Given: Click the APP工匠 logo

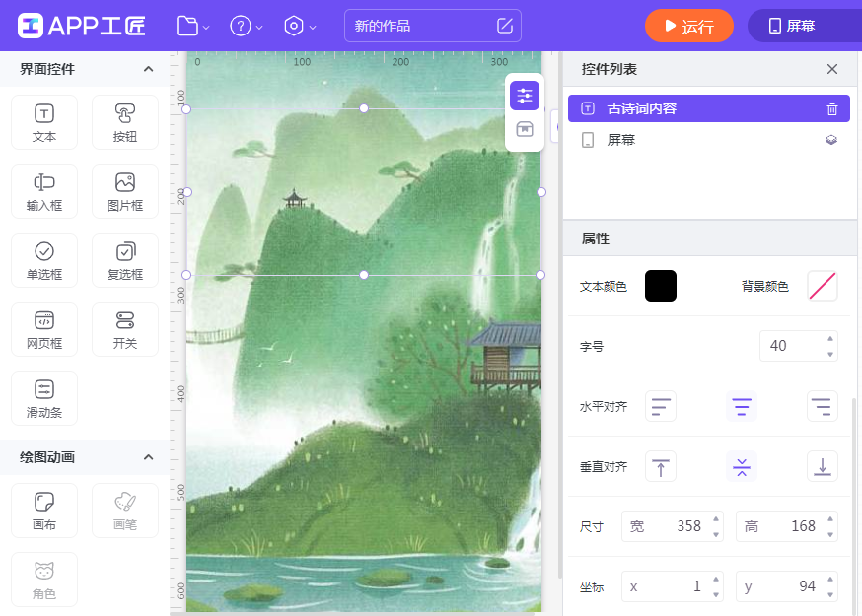Looking at the screenshot, I should [x=81, y=26].
